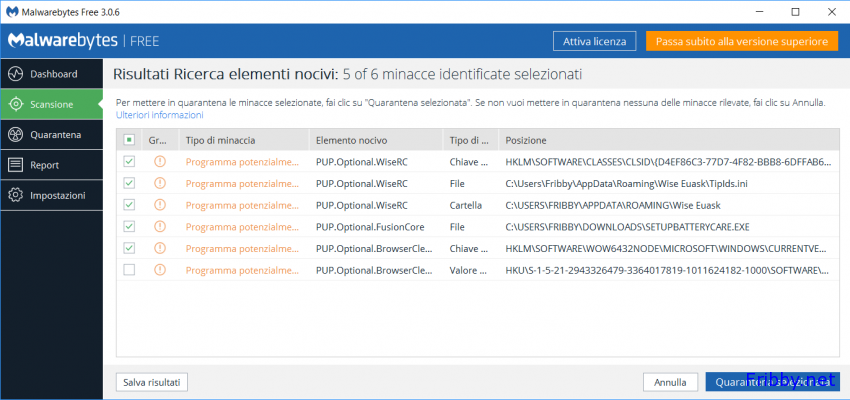Open the Report section
The width and height of the screenshot is (850, 400).
[x=51, y=165]
